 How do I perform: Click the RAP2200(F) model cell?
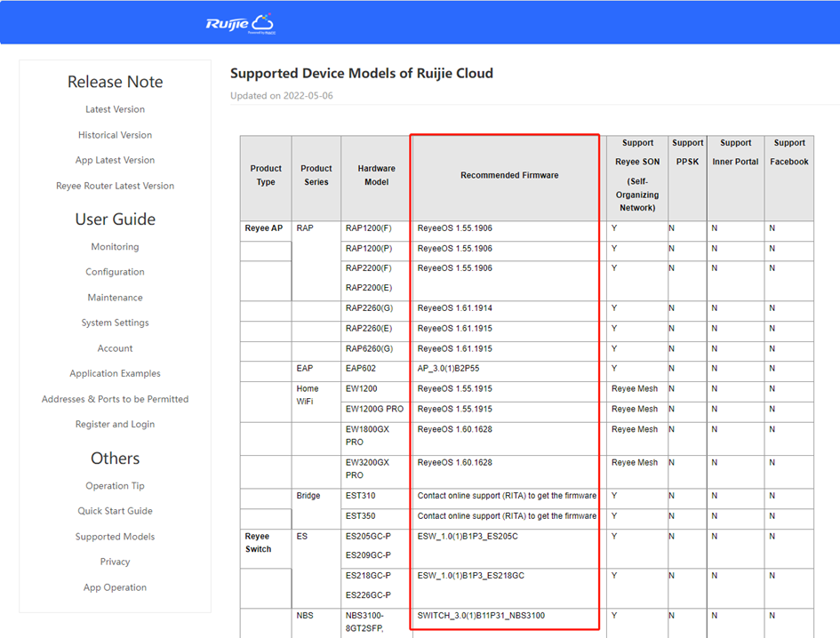click(369, 267)
